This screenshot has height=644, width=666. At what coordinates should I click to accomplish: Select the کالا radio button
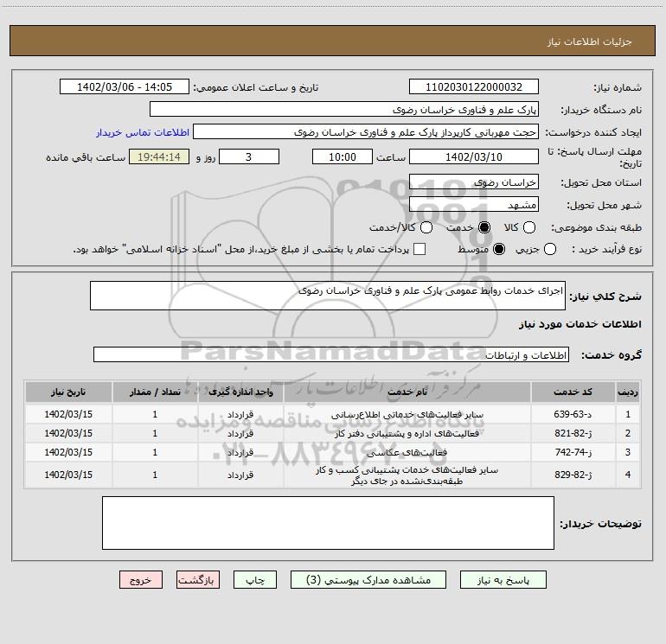coord(528,227)
